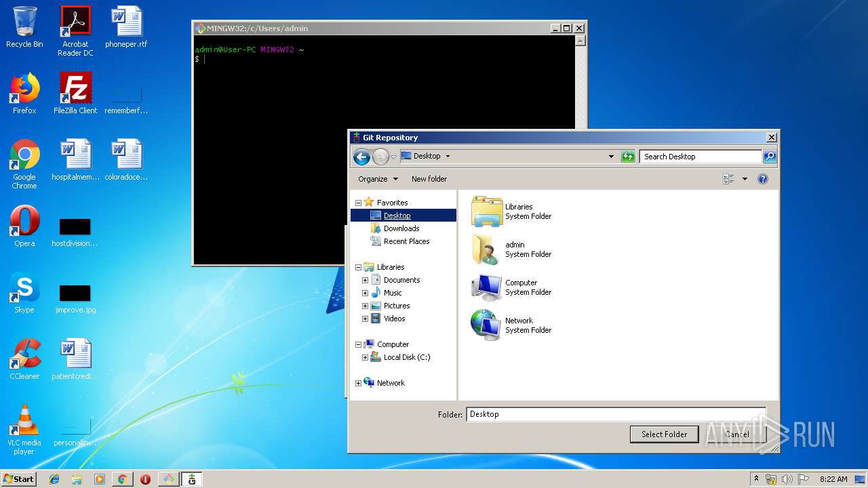This screenshot has width=868, height=488.
Task: Select the phoneper.rtf desktop file
Action: click(126, 27)
